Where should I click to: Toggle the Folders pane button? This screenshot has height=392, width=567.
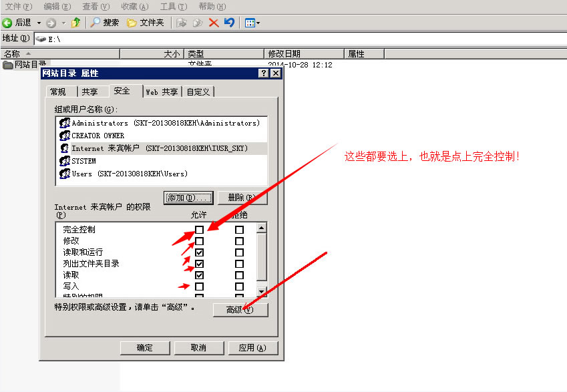tap(146, 23)
